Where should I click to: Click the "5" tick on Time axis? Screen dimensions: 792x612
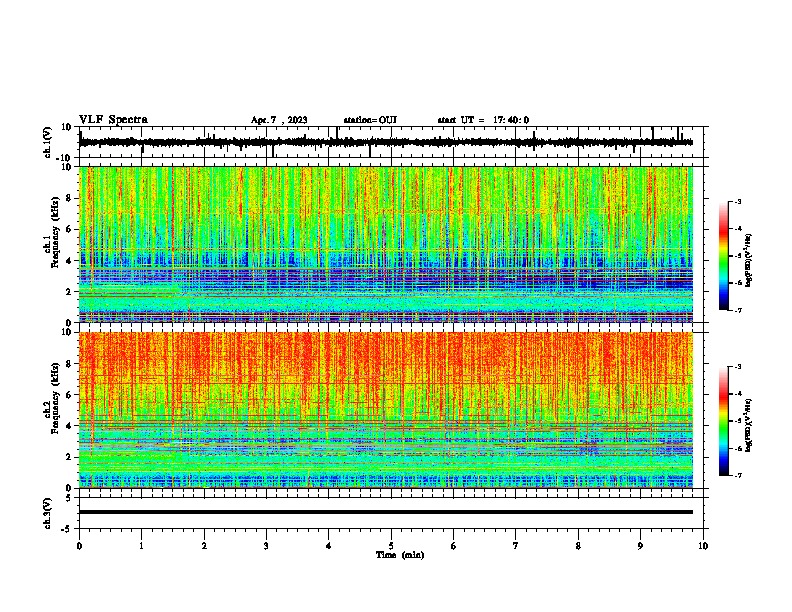pyautogui.click(x=391, y=546)
